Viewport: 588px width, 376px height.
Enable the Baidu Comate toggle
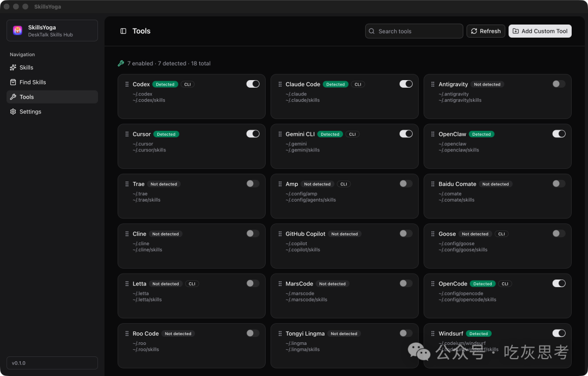pyautogui.click(x=559, y=184)
